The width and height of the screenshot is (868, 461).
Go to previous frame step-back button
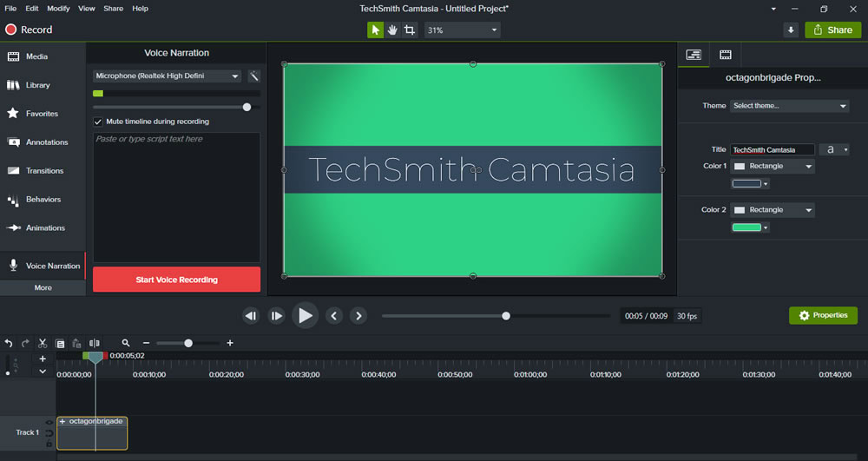tap(251, 316)
